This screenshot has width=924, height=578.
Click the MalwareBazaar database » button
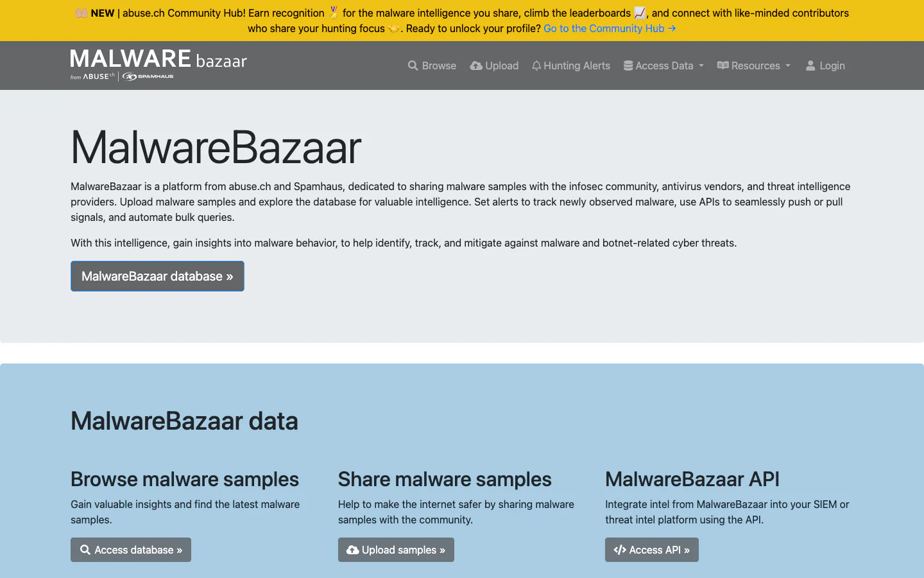click(x=157, y=276)
